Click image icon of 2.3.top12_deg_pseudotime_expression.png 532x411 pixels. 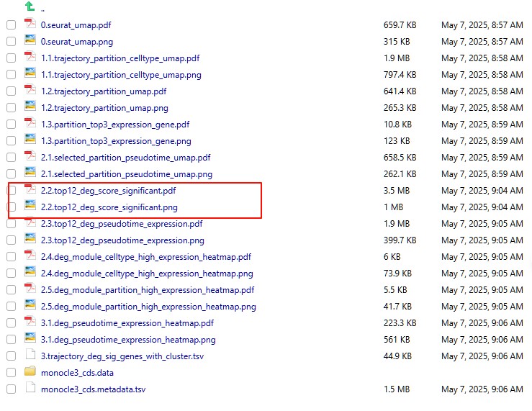click(x=30, y=239)
